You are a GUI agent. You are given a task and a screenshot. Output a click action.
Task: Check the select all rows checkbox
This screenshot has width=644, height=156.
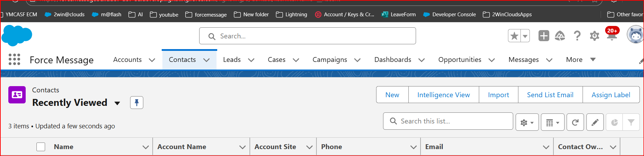[41, 147]
